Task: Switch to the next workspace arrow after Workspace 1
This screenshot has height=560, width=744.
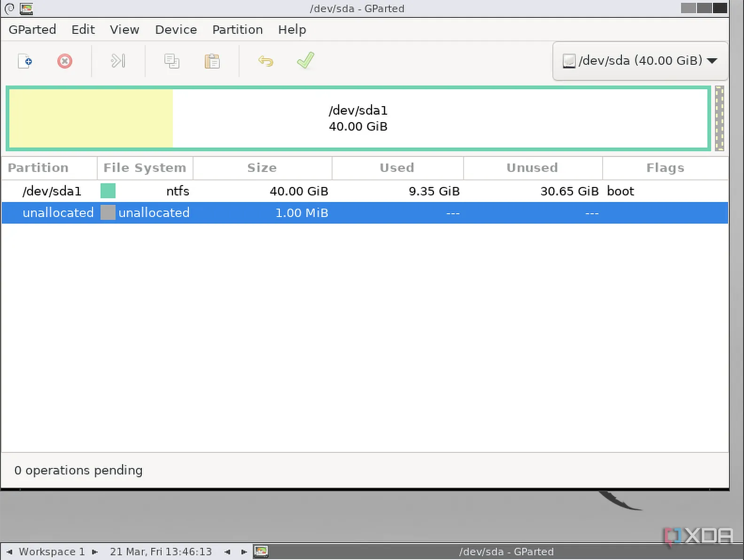Action: coord(95,552)
